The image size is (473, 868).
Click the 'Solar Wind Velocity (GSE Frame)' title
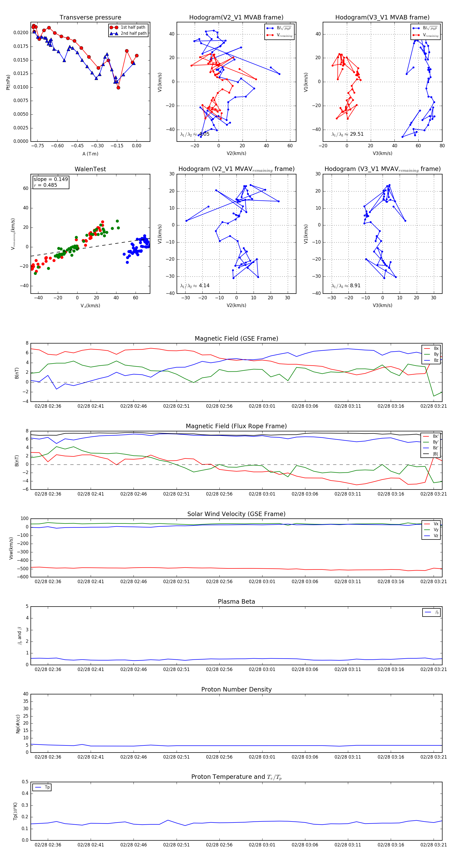236,514
